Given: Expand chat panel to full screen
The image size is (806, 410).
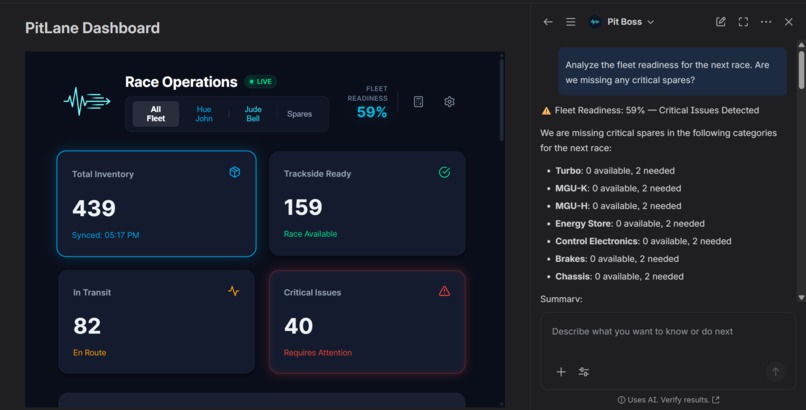Looking at the screenshot, I should point(743,22).
